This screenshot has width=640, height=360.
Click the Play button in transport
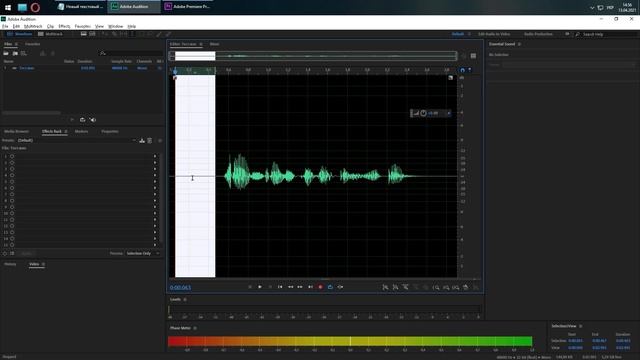tap(260, 287)
